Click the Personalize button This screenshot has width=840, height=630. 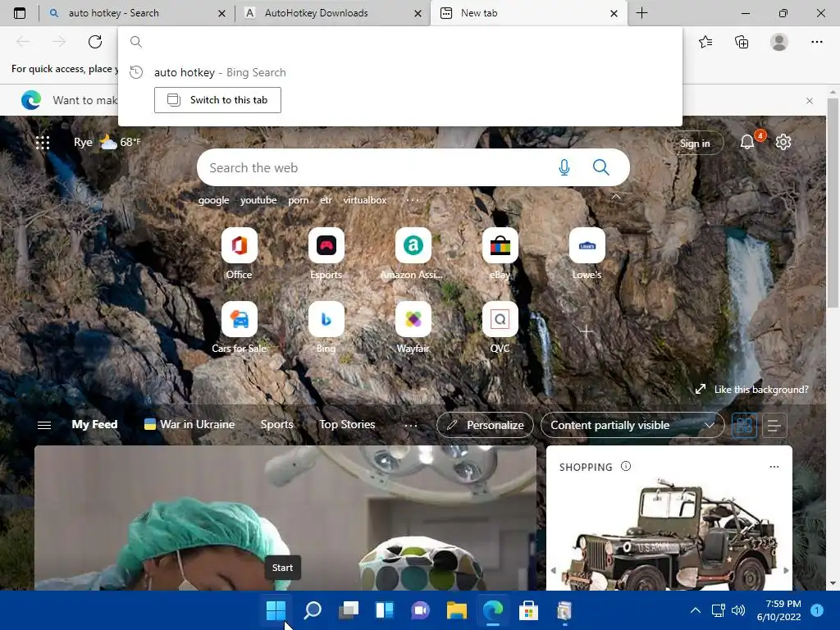(x=486, y=425)
